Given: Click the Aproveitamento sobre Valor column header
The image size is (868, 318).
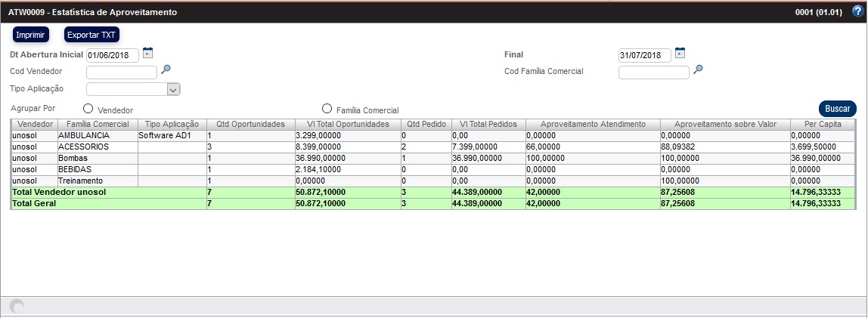Looking at the screenshot, I should (x=724, y=124).
